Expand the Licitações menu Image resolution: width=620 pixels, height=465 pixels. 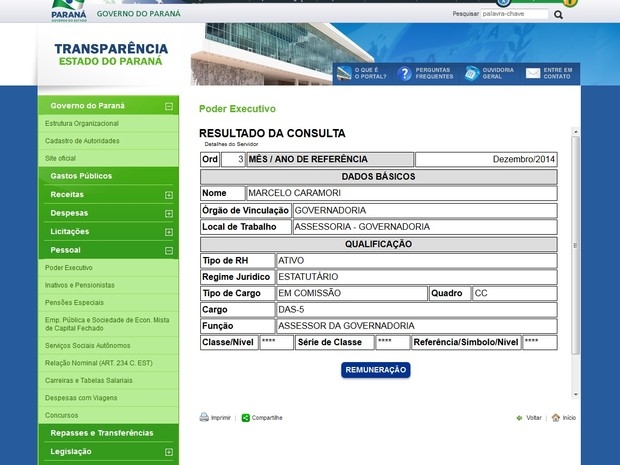click(x=169, y=232)
